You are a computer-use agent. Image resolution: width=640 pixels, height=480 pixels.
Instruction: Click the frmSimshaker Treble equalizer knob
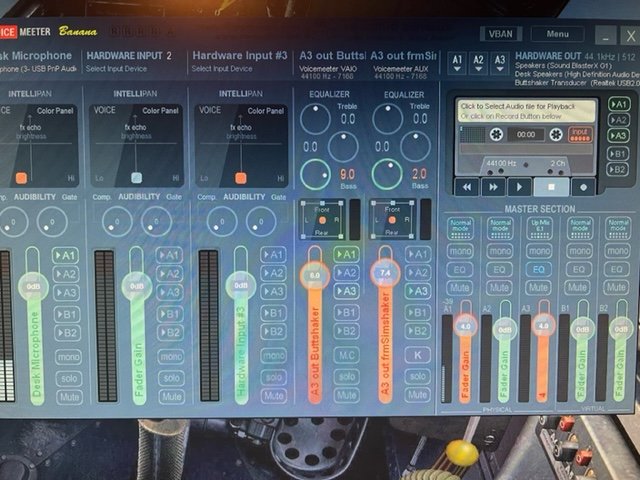point(387,119)
